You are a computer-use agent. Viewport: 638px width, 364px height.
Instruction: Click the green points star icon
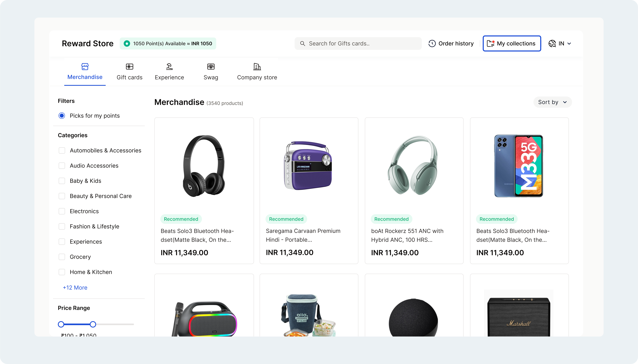[127, 43]
